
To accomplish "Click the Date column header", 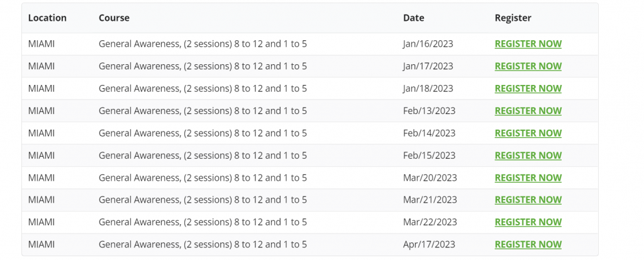I will click(414, 18).
